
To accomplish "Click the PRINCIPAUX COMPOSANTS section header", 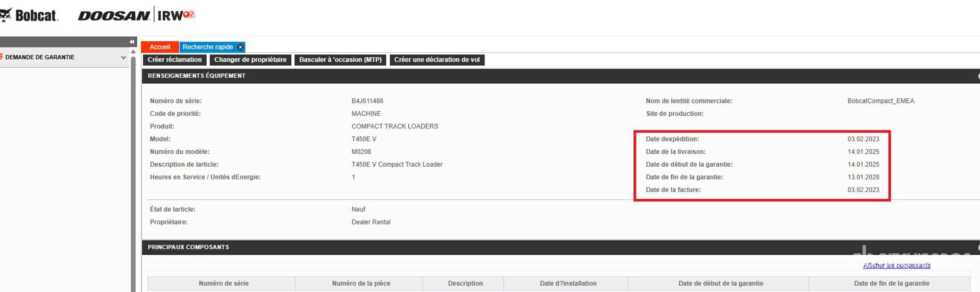I will pos(188,247).
